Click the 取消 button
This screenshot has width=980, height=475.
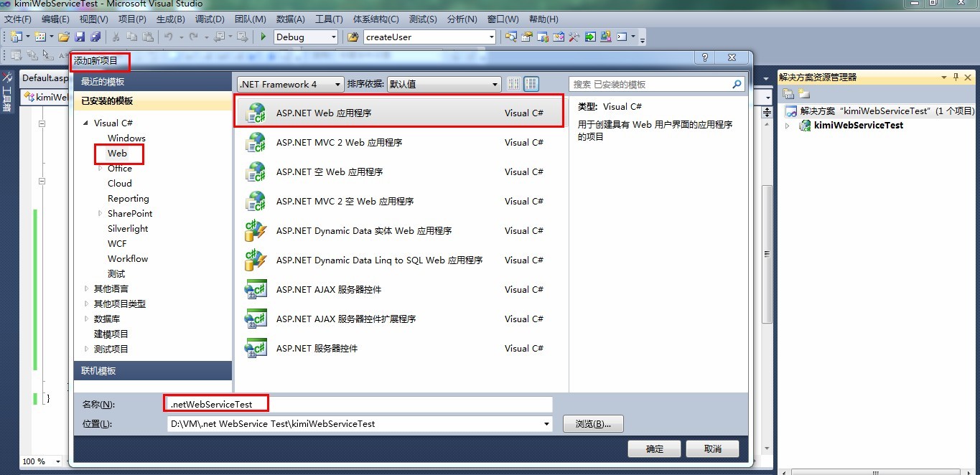712,448
